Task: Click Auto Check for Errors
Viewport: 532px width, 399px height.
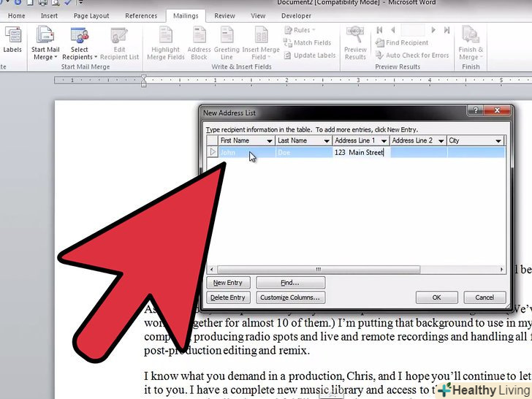Action: tap(412, 56)
